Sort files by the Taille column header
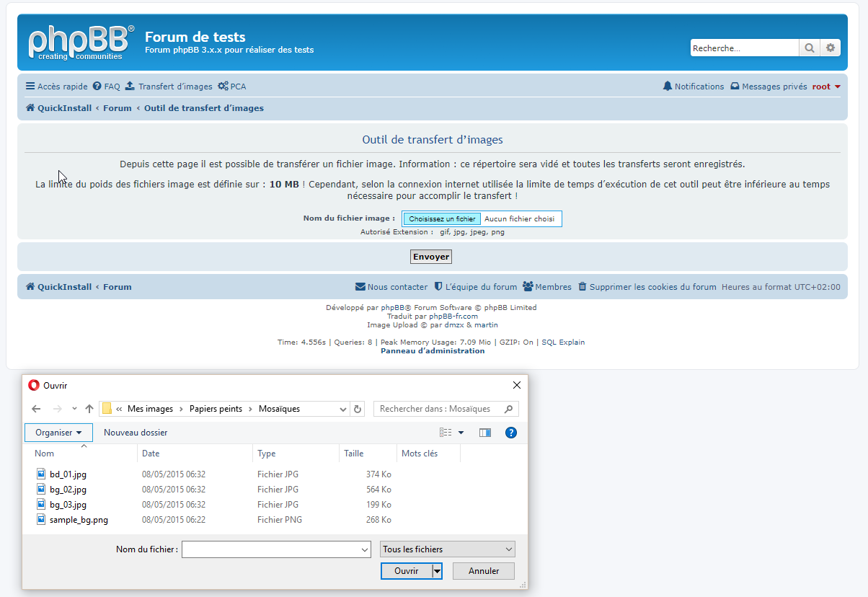 pos(354,454)
